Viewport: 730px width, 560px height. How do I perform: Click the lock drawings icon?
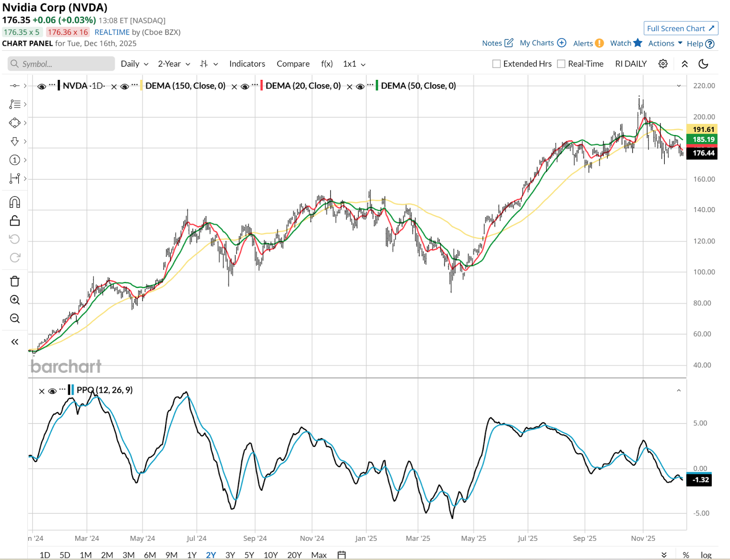coord(15,221)
